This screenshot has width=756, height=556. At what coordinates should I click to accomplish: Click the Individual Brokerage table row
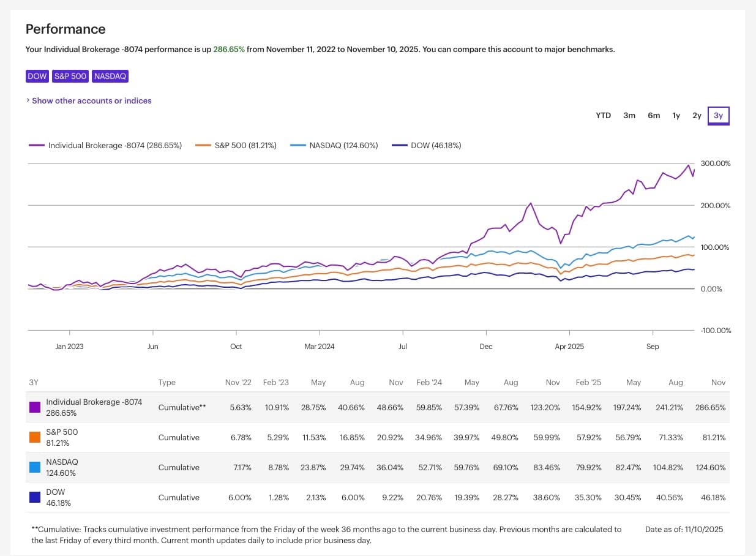click(x=367, y=407)
